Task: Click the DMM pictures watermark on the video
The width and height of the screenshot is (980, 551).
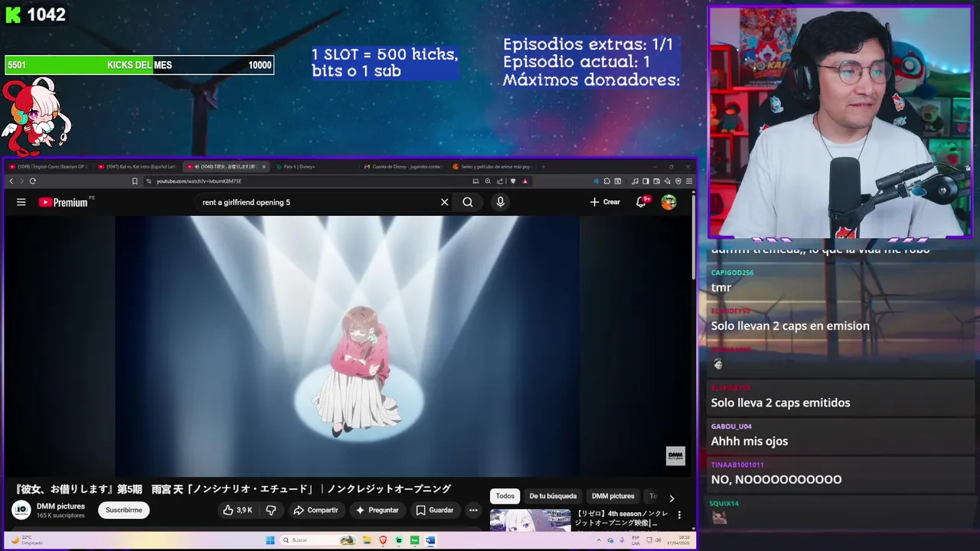Action: pyautogui.click(x=675, y=455)
